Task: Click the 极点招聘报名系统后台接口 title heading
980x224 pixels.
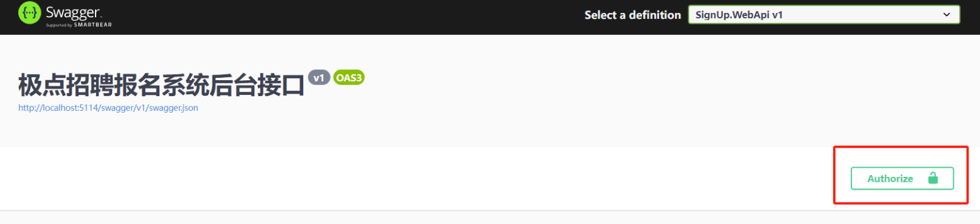Action: click(161, 85)
